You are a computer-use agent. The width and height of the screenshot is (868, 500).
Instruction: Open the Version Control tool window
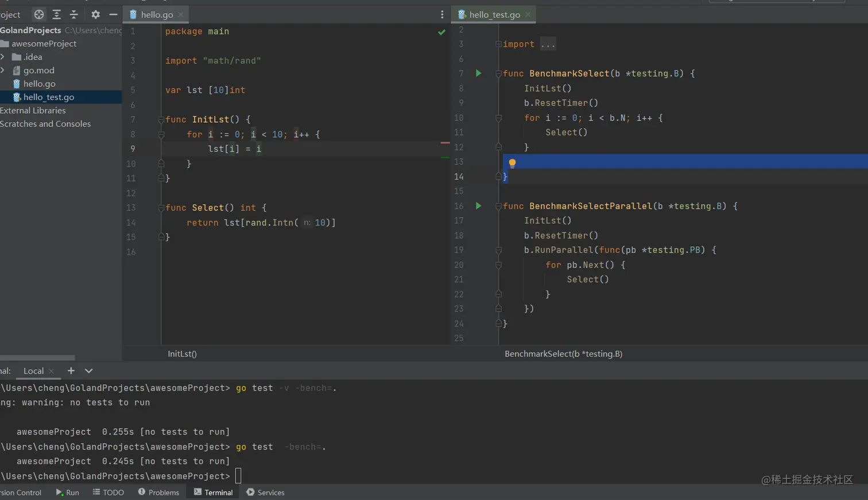tap(21, 493)
